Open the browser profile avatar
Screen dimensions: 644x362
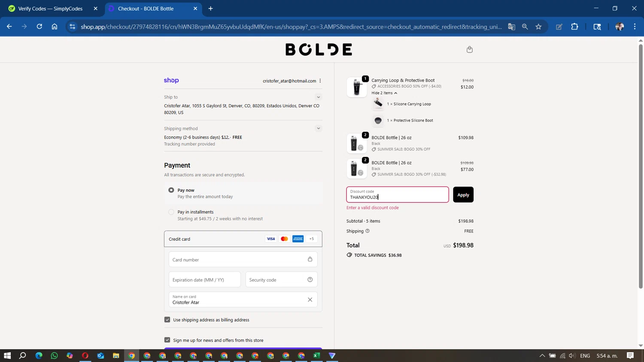pyautogui.click(x=620, y=27)
